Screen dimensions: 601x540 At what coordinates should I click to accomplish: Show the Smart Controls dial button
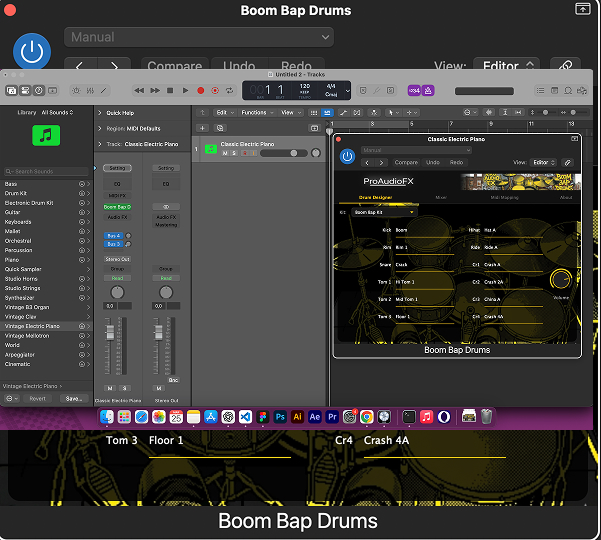coord(76,91)
